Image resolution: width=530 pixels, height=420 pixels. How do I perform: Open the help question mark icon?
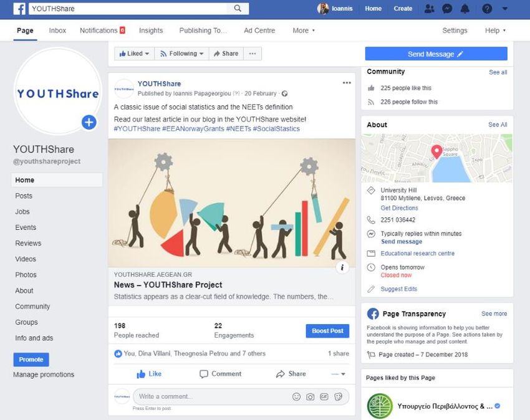[x=487, y=9]
